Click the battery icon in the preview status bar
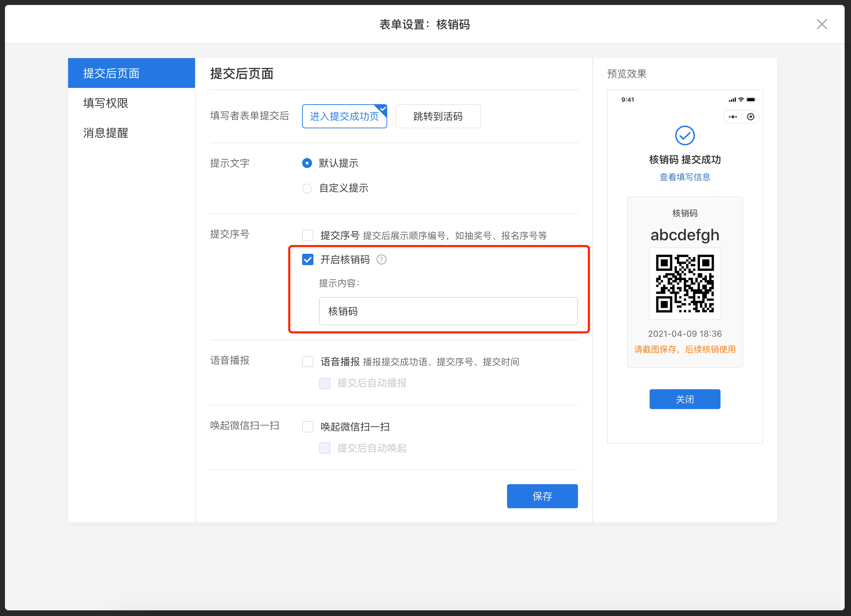 (751, 99)
